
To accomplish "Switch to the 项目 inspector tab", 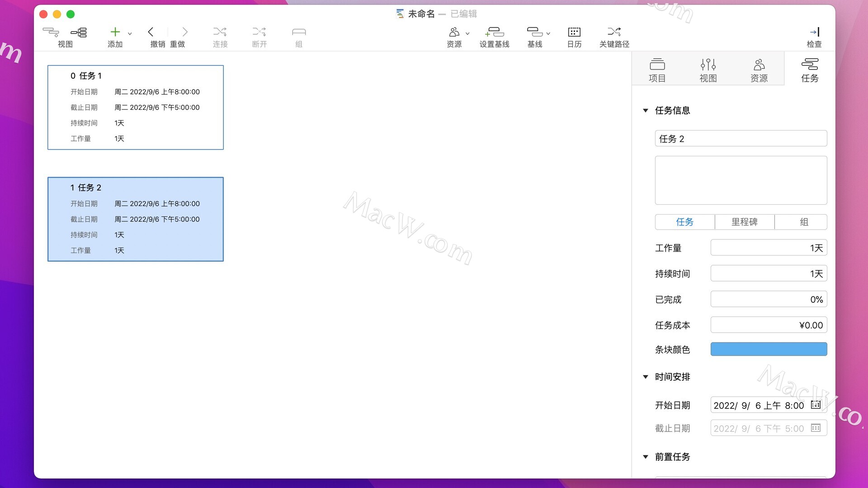I will (657, 70).
